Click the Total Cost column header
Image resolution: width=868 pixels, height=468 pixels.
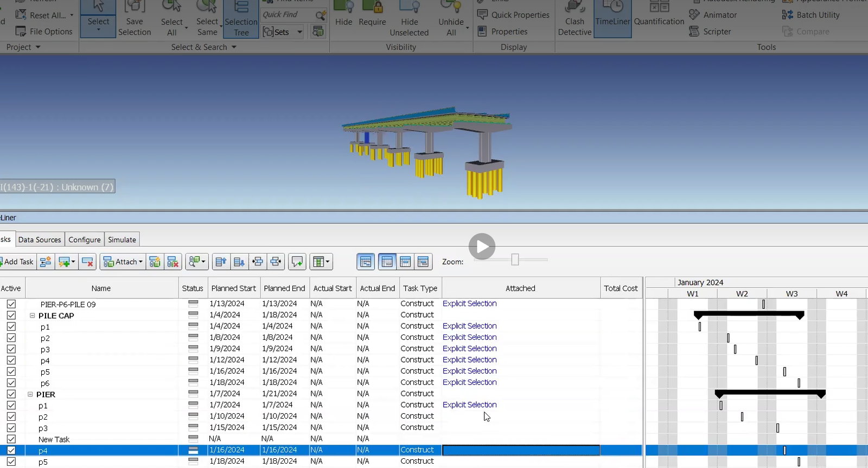pyautogui.click(x=621, y=288)
